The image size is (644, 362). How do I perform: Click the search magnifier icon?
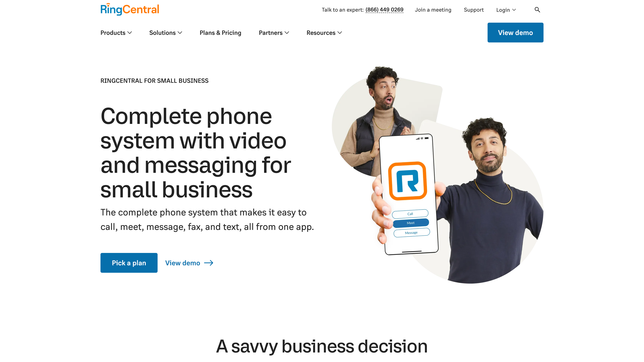coord(538,9)
